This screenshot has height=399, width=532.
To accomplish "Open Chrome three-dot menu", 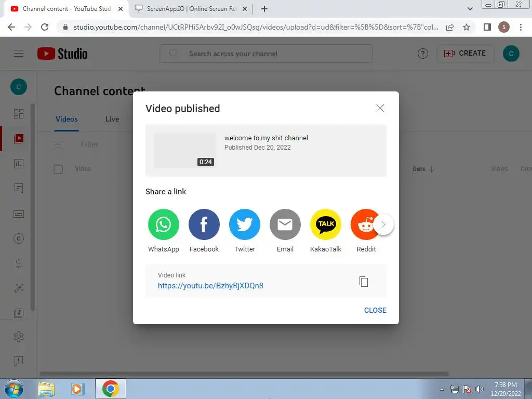I will click(521, 27).
